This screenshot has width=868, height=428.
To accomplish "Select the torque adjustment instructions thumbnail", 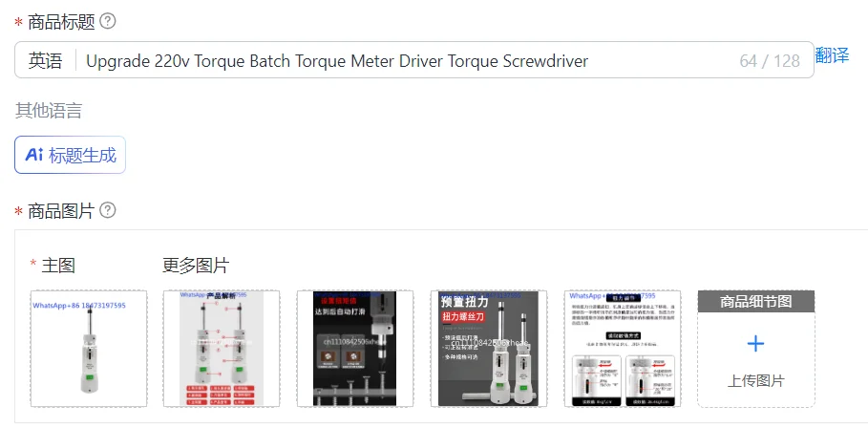I will pyautogui.click(x=623, y=349).
